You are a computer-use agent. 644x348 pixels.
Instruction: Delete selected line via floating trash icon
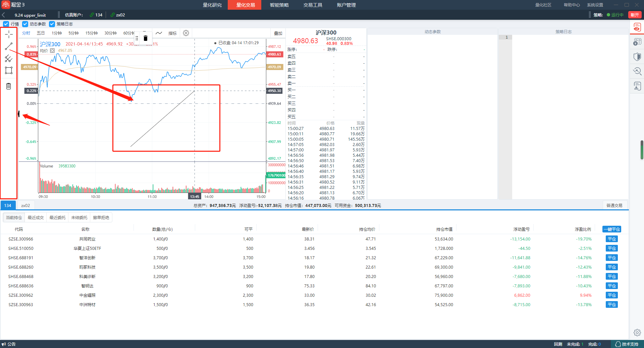[x=146, y=38]
